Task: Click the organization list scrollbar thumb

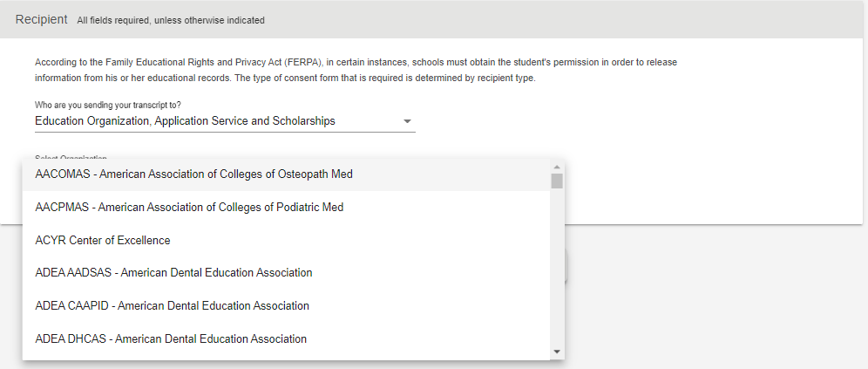Action: click(557, 181)
